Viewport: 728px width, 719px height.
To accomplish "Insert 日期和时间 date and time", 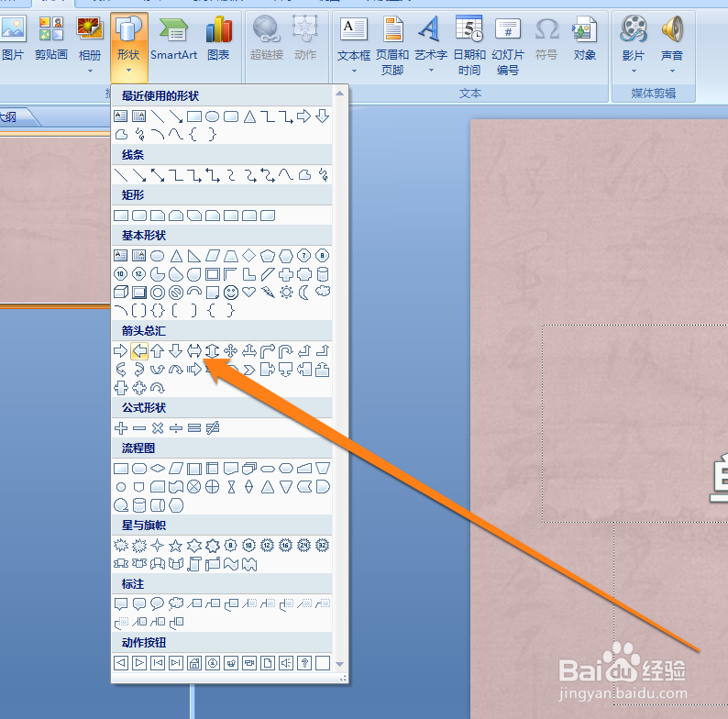I will click(469, 46).
